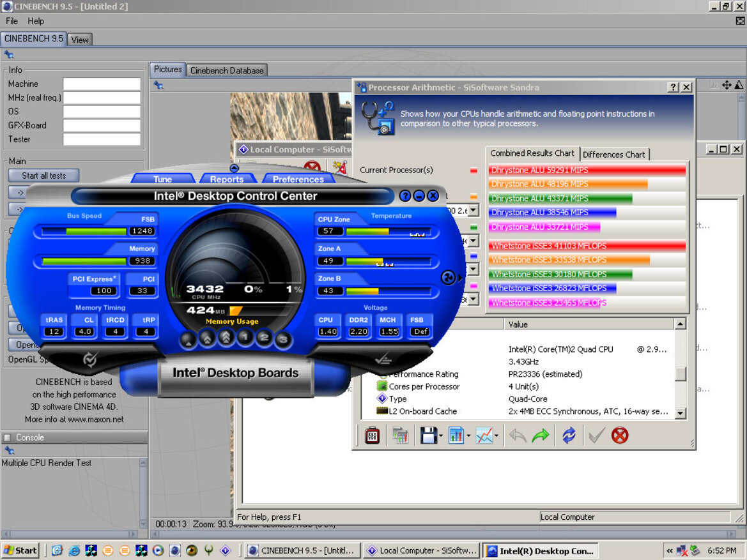The image size is (747, 560).
Task: Open Intel Desktop Control Center help question mark
Action: point(405,195)
